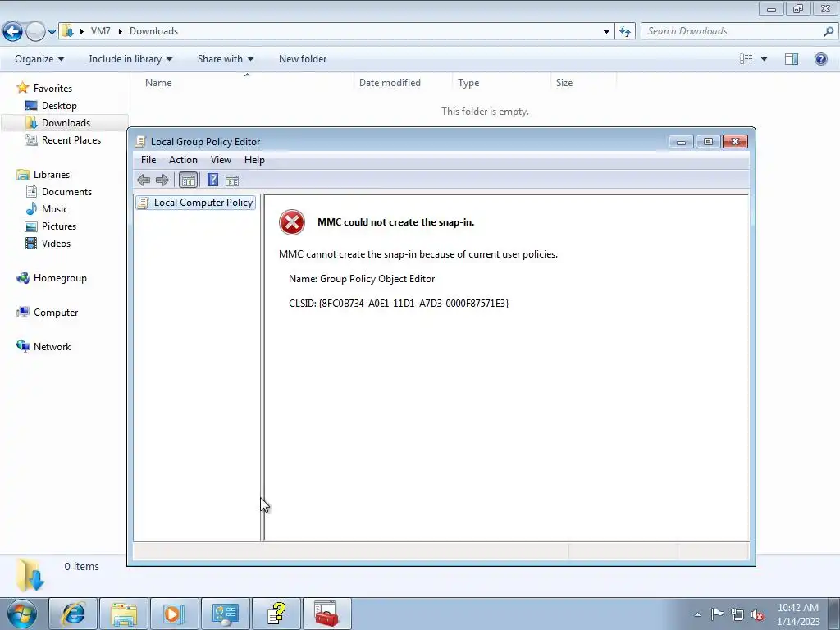
Task: Sort by Date modified column header
Action: coord(403,83)
